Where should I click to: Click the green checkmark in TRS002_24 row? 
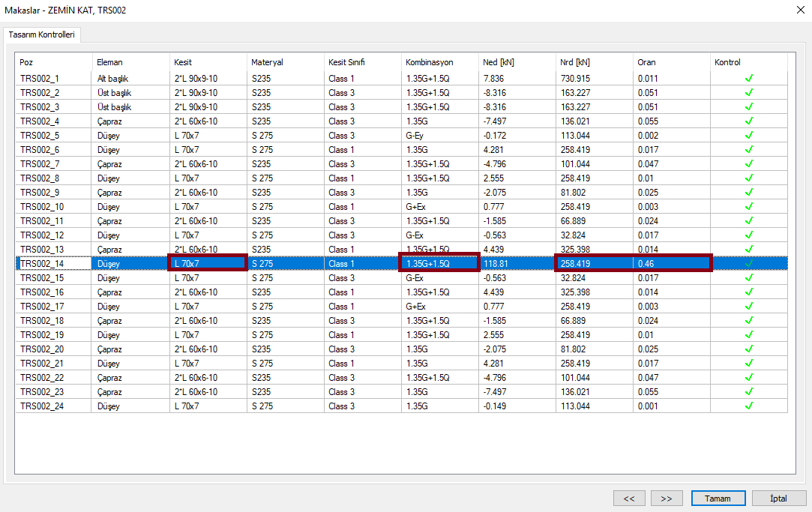[748, 406]
